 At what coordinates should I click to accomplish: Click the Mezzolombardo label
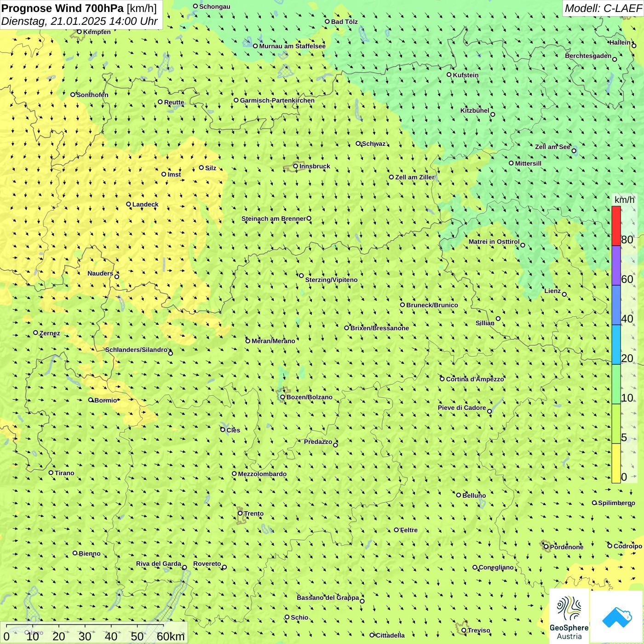point(262,474)
